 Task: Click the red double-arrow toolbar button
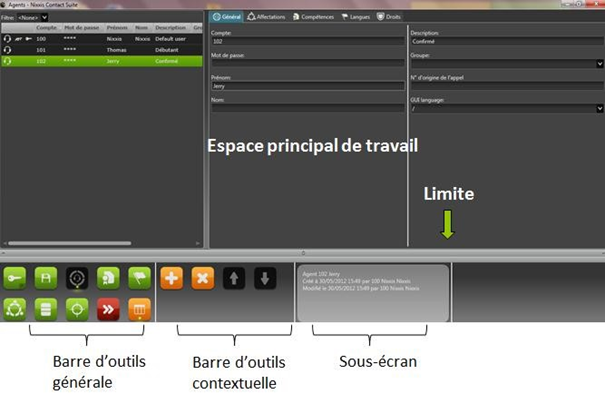click(108, 309)
